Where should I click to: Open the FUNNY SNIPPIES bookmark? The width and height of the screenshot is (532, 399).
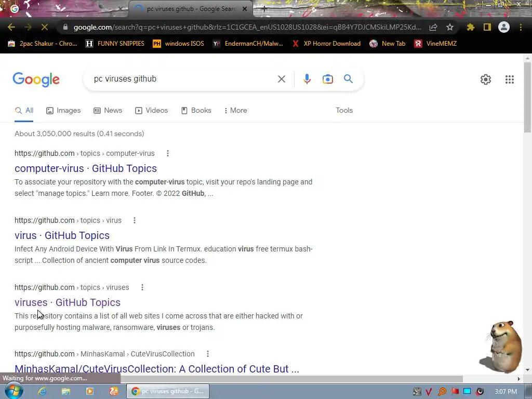(x=115, y=44)
